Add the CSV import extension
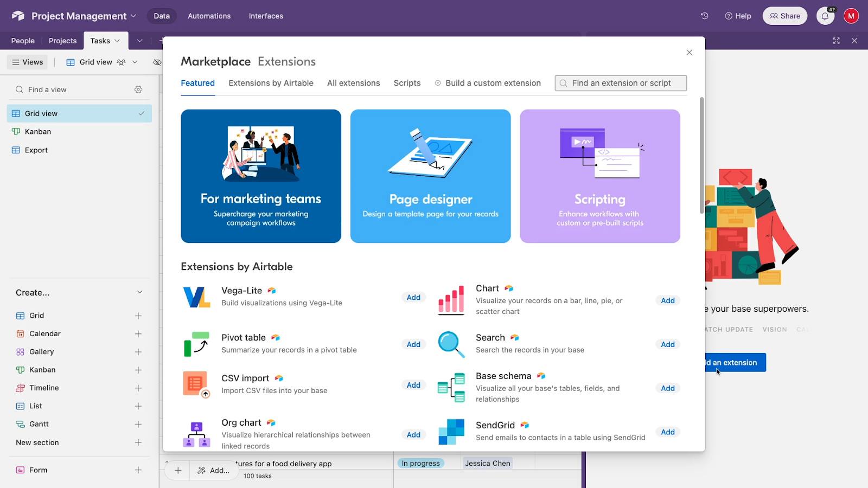The height and width of the screenshot is (488, 868). click(413, 385)
